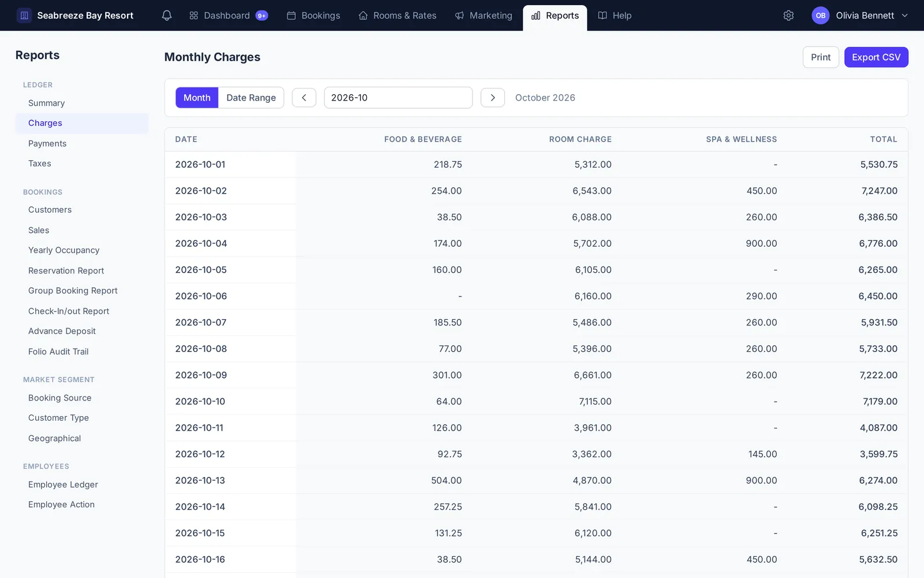Open the settings gear icon
The width and height of the screenshot is (924, 578).
tap(788, 16)
